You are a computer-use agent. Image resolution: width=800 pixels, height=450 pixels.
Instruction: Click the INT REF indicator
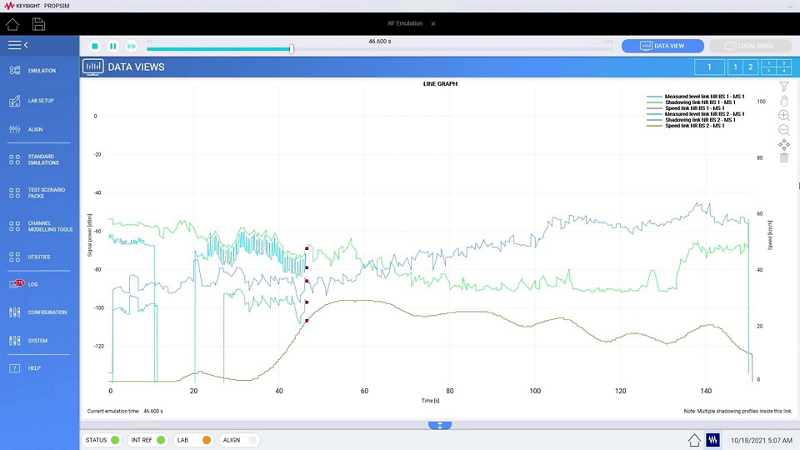point(148,440)
